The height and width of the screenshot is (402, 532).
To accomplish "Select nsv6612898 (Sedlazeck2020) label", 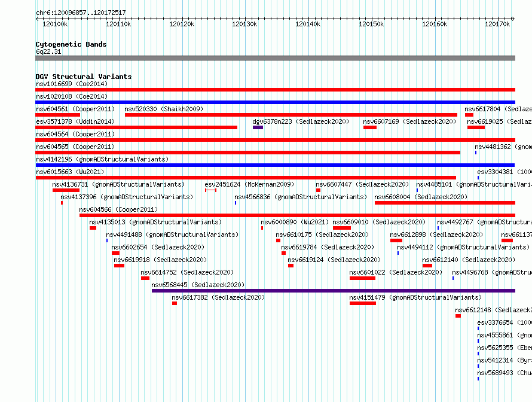I will pyautogui.click(x=436, y=234).
